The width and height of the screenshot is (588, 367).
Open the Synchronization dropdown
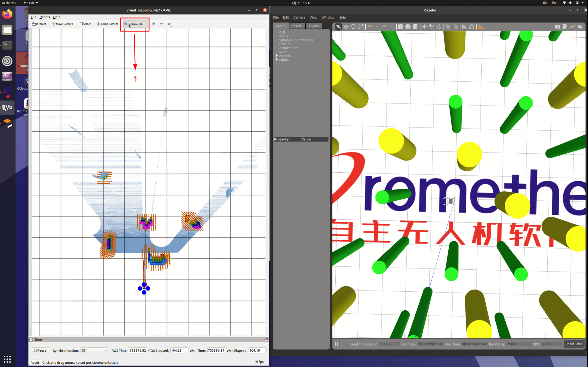(x=94, y=350)
